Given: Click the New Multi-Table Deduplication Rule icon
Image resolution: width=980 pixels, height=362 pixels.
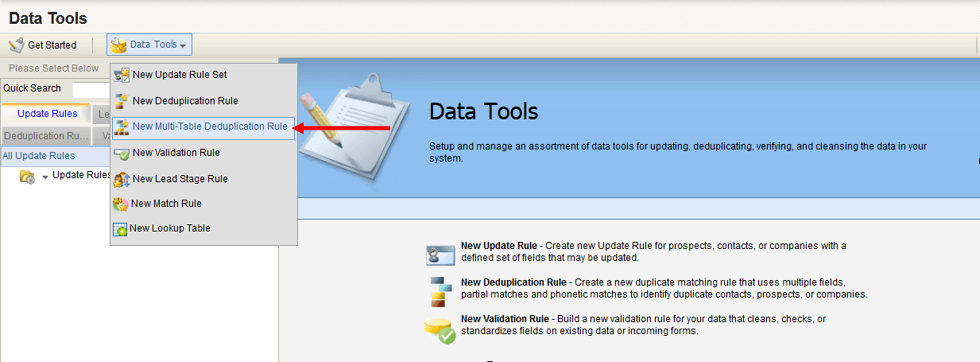Looking at the screenshot, I should click(x=122, y=127).
